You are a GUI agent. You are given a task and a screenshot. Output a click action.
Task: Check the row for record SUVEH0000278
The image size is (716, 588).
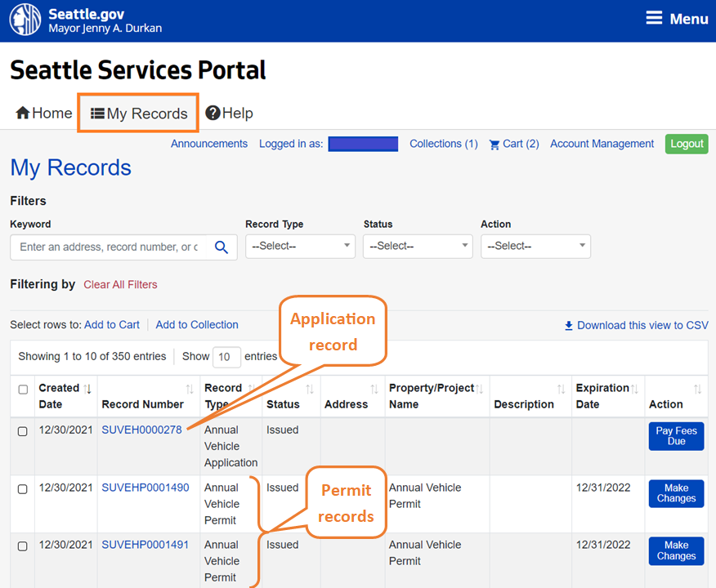tap(23, 431)
